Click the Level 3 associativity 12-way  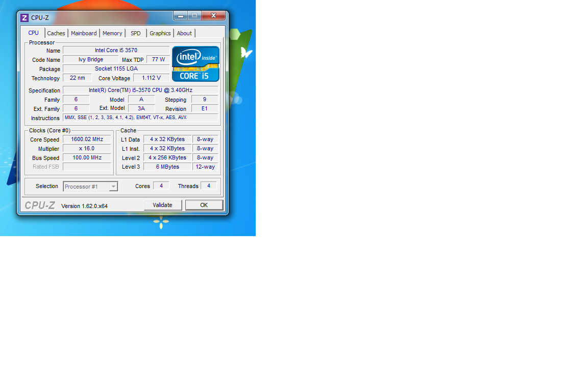point(205,167)
